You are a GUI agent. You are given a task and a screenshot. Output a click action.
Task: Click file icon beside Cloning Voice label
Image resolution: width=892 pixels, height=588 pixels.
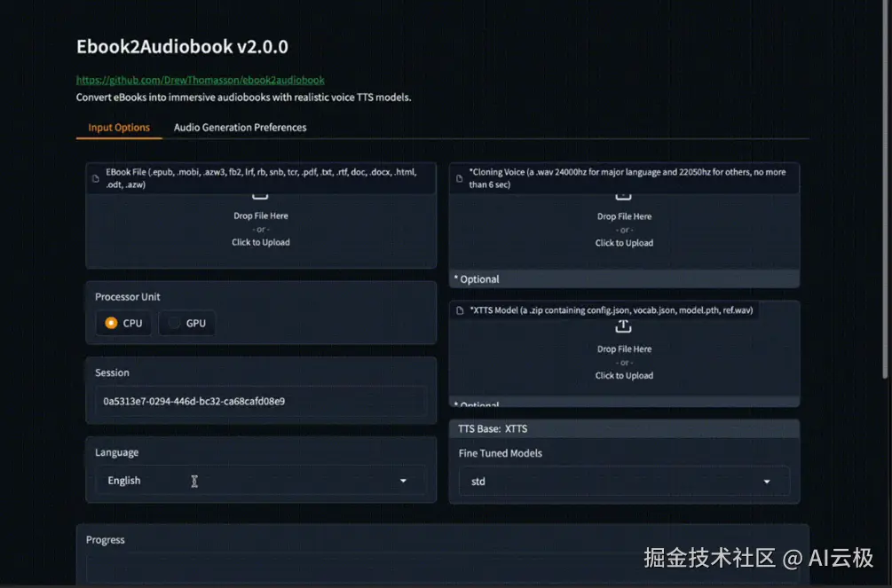pyautogui.click(x=459, y=178)
